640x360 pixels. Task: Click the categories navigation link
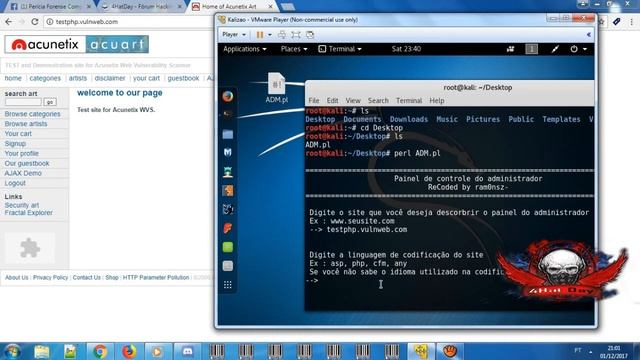pyautogui.click(x=45, y=78)
